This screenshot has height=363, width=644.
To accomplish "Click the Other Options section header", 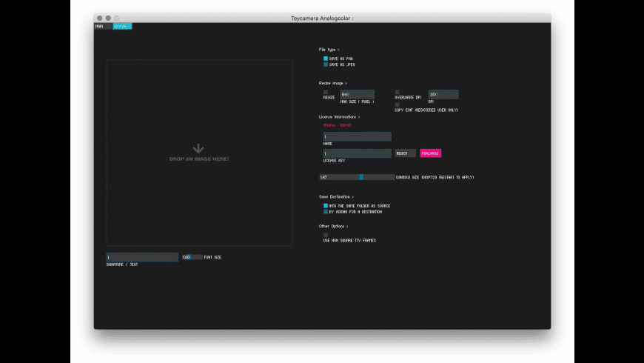I will pos(334,226).
